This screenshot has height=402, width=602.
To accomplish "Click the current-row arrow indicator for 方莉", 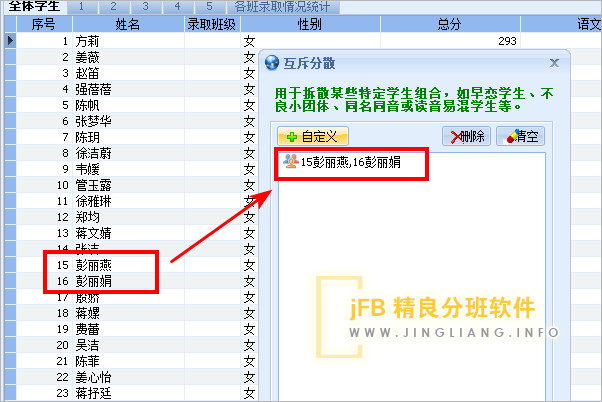I will pyautogui.click(x=10, y=40).
